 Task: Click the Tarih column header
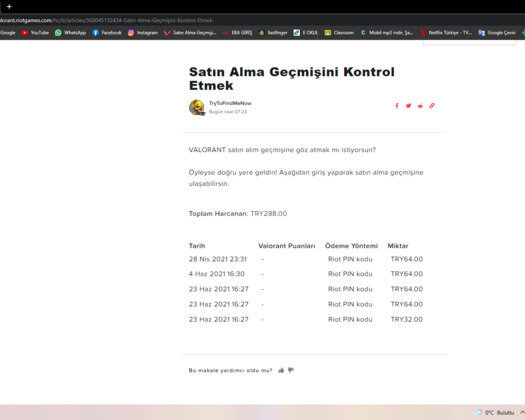[x=197, y=246]
